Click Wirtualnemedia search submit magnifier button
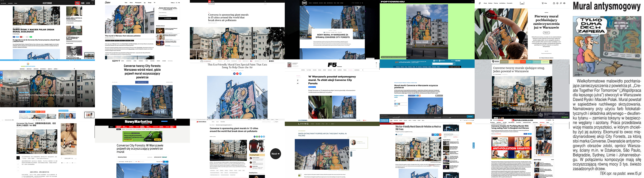This screenshot has height=178, width=644. pos(454,64)
